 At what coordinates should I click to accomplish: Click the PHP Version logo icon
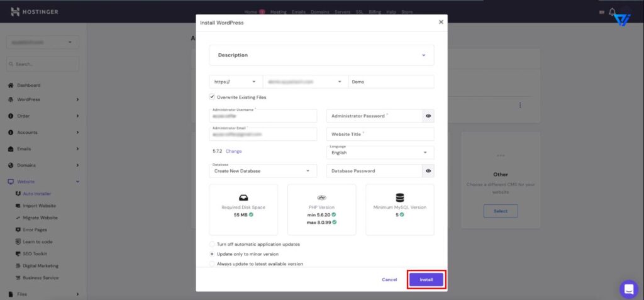(x=321, y=197)
